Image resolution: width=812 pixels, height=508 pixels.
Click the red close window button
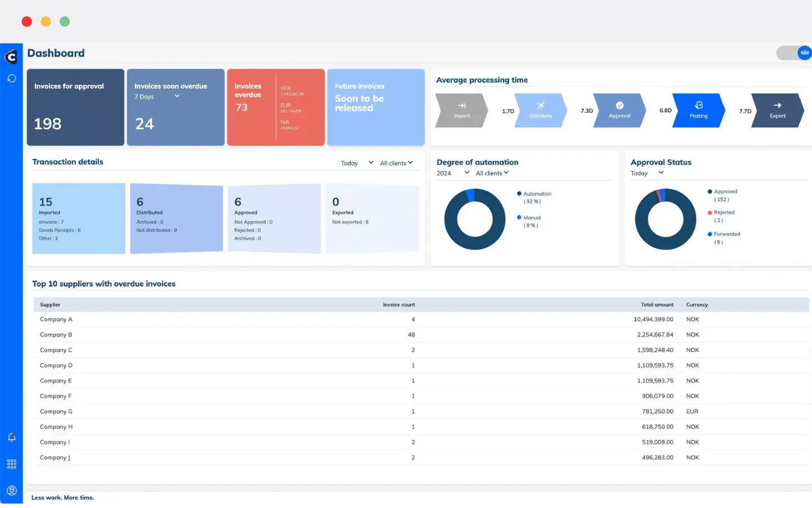click(27, 21)
